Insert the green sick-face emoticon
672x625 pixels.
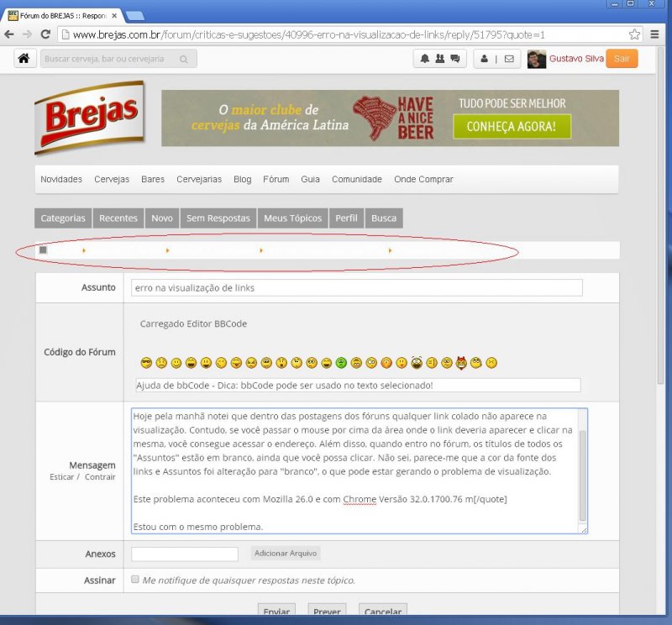342,363
